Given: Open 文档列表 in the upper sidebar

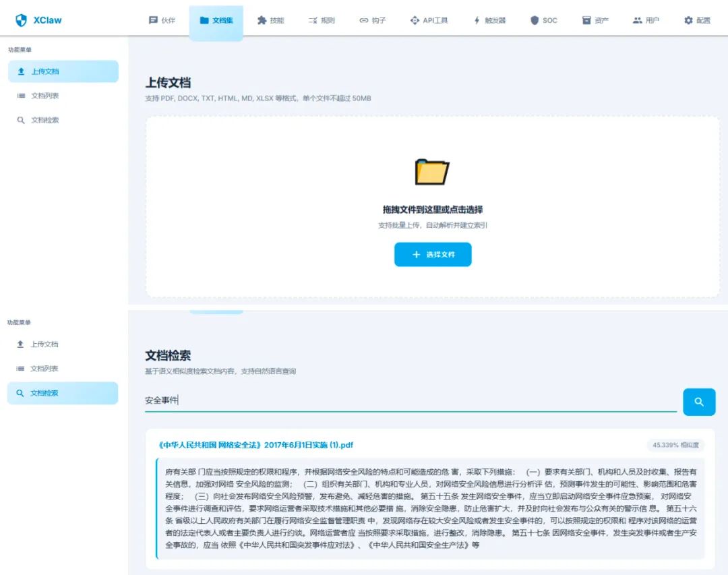Looking at the screenshot, I should pyautogui.click(x=63, y=96).
